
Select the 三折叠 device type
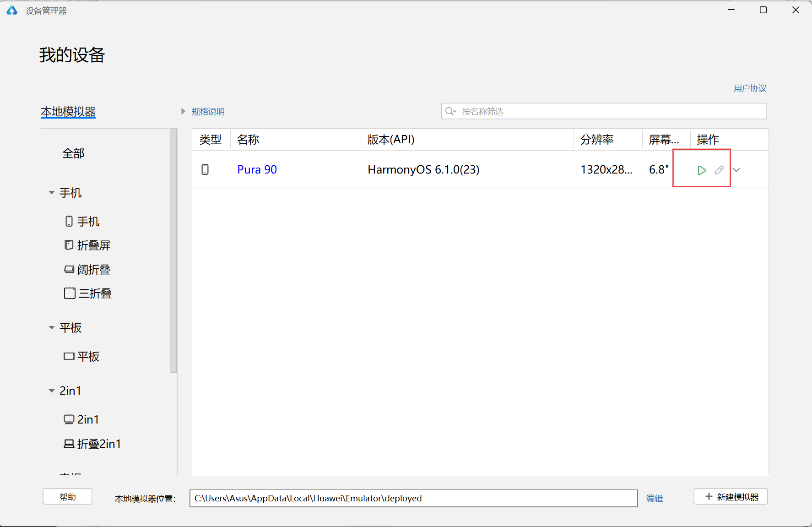88,293
